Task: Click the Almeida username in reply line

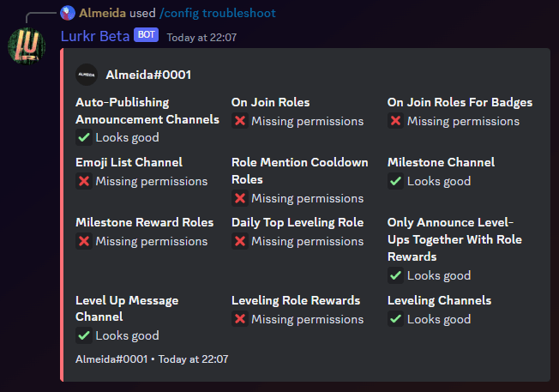Action: (101, 13)
